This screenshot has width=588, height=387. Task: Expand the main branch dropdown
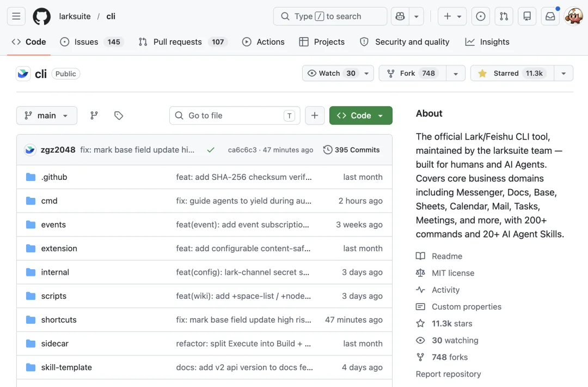coord(47,116)
